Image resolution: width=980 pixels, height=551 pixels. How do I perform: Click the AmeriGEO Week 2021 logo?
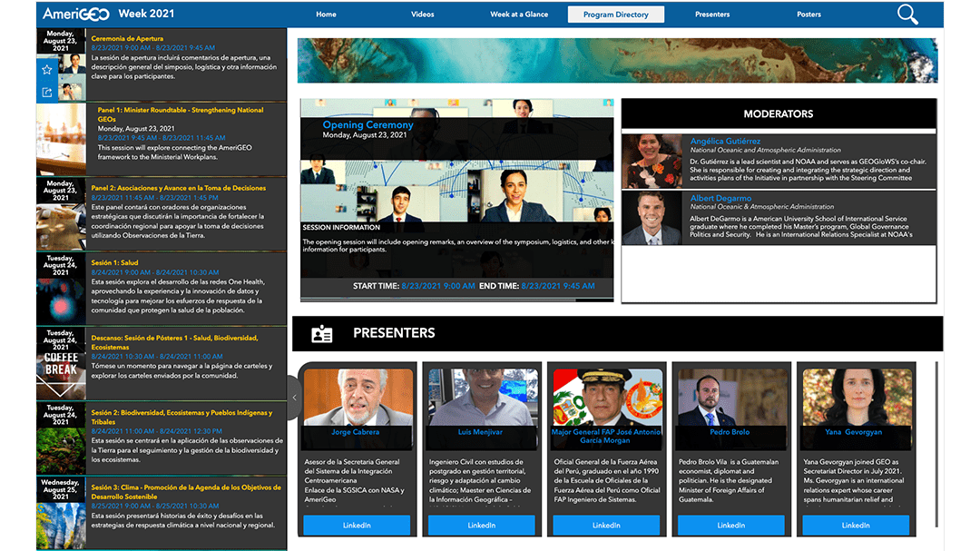[x=109, y=14]
